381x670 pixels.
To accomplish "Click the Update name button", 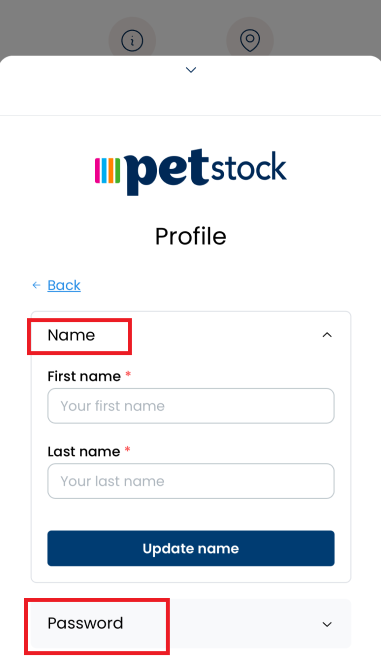I will tap(191, 548).
